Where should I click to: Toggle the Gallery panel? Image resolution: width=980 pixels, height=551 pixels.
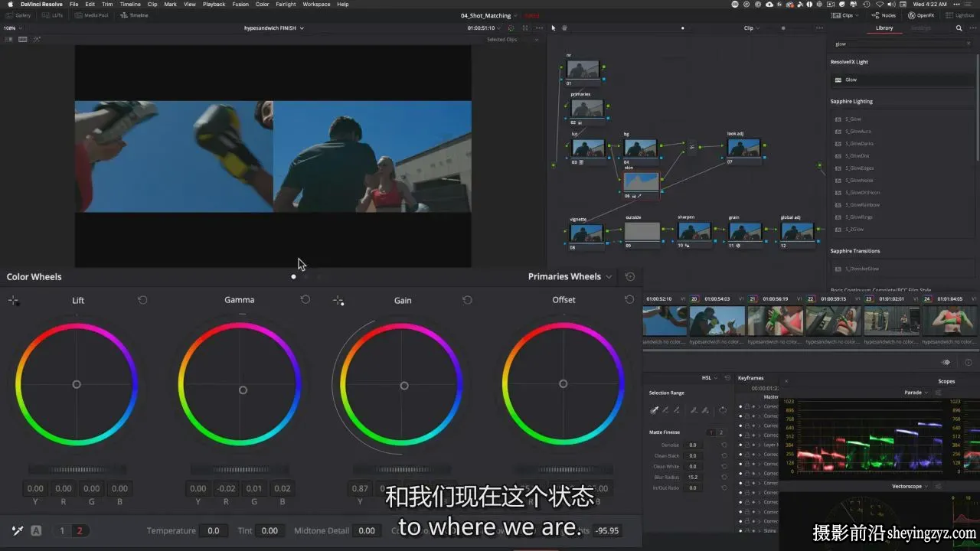click(x=18, y=15)
